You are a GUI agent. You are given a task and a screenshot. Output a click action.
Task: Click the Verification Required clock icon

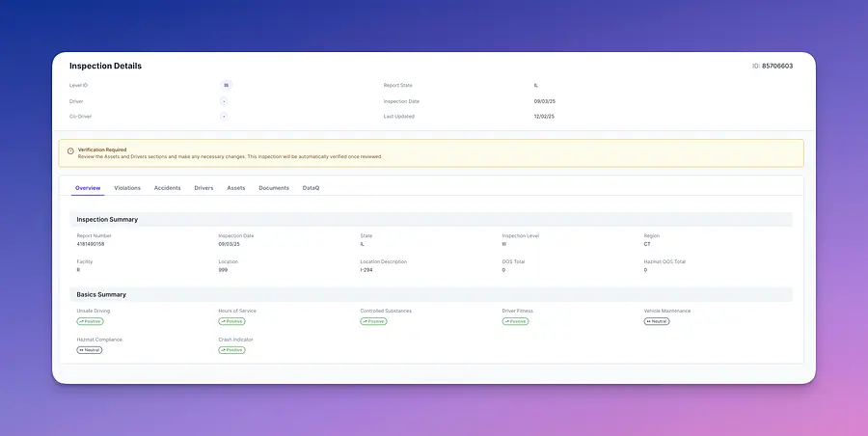[70, 150]
